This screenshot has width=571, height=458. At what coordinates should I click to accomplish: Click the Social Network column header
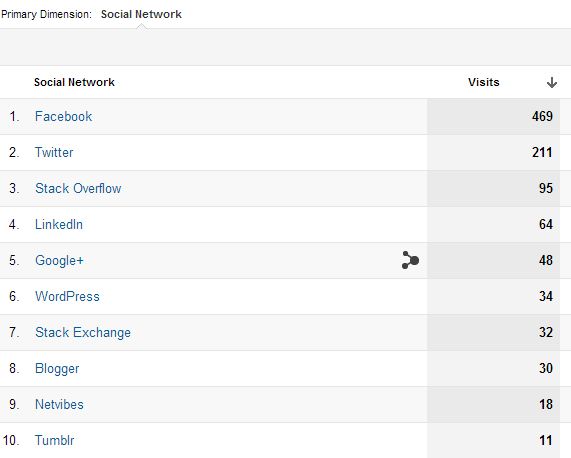click(x=74, y=82)
